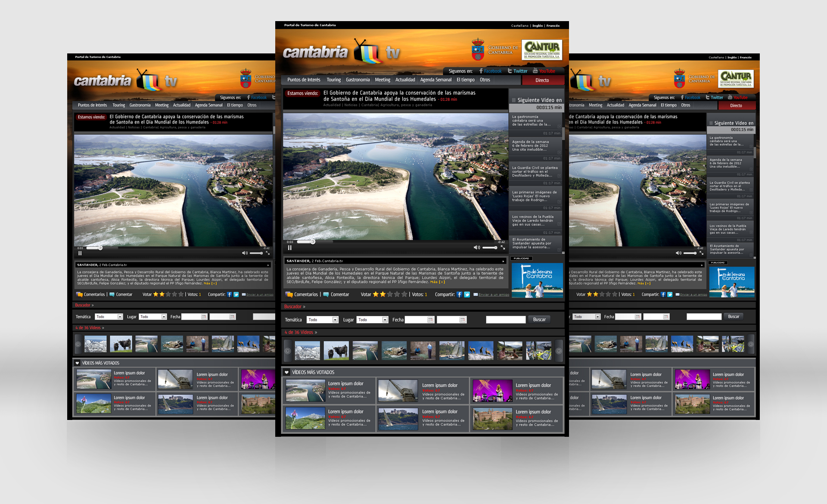The image size is (827, 504).
Task: Open Puntos de Interés menu on center page
Action: pyautogui.click(x=304, y=80)
